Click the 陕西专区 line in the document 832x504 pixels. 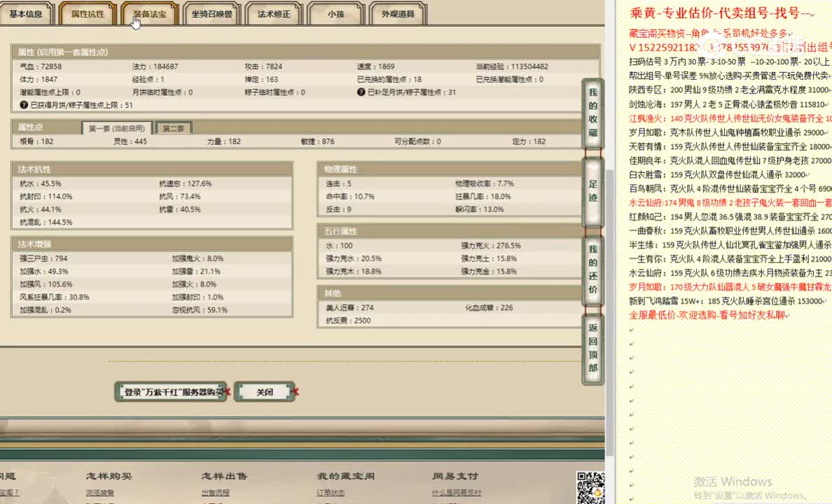(x=729, y=90)
